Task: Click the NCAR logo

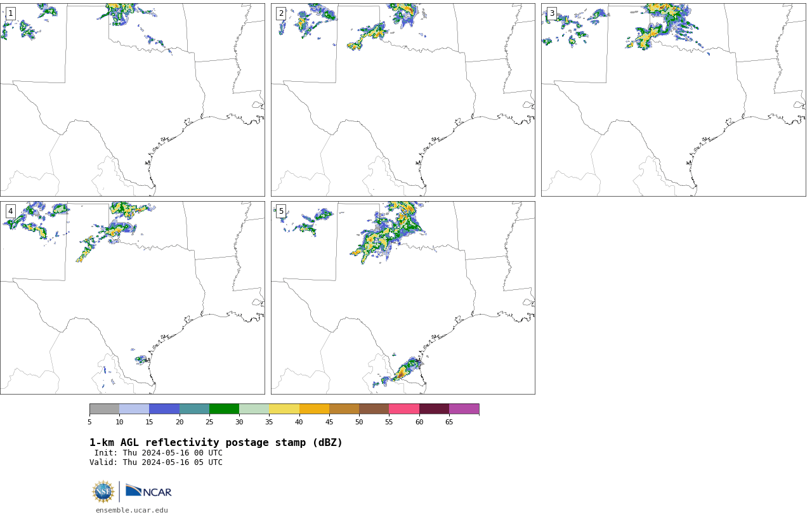Action: click(x=148, y=491)
